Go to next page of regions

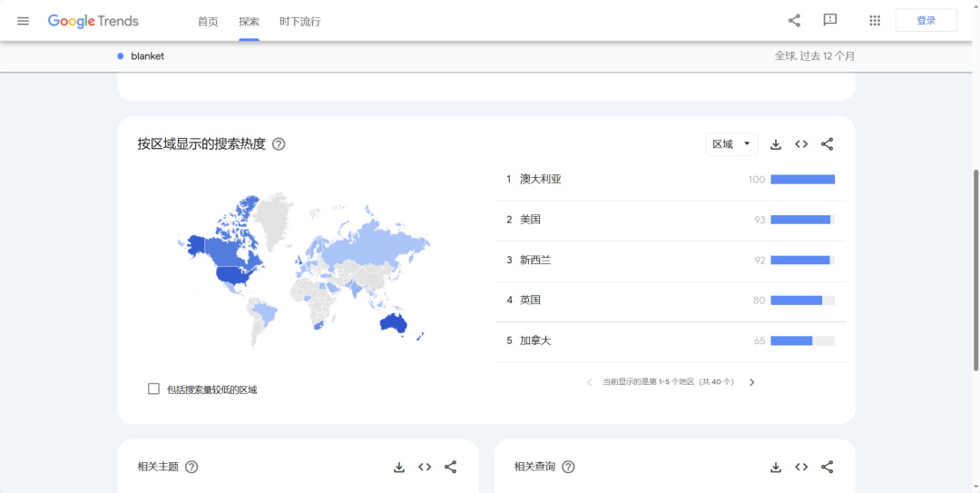[751, 382]
